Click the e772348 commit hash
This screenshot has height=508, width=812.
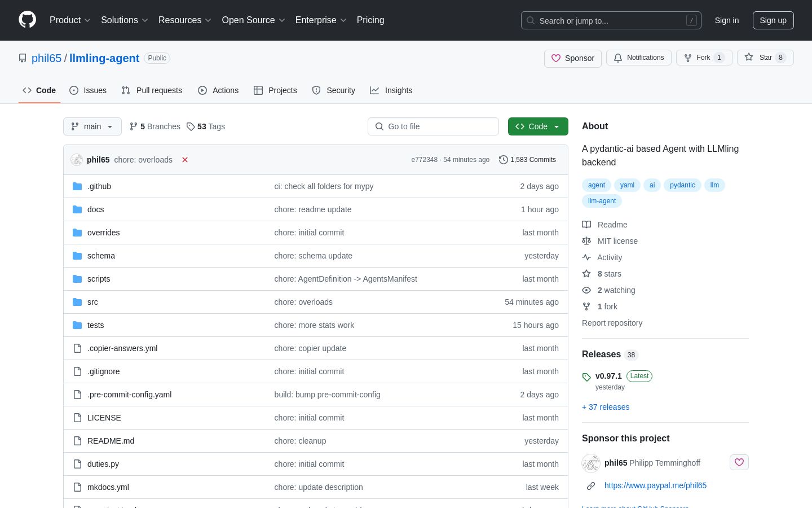424,160
